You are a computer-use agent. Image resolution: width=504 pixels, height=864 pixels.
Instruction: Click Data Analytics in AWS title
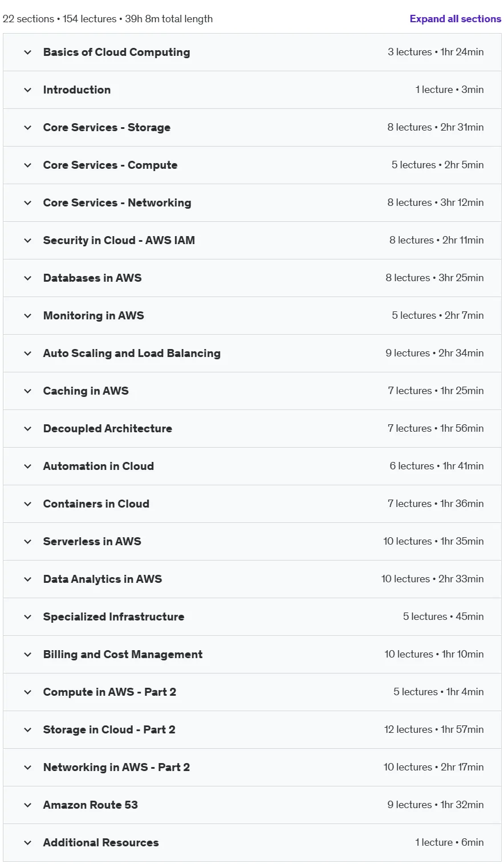pos(103,579)
